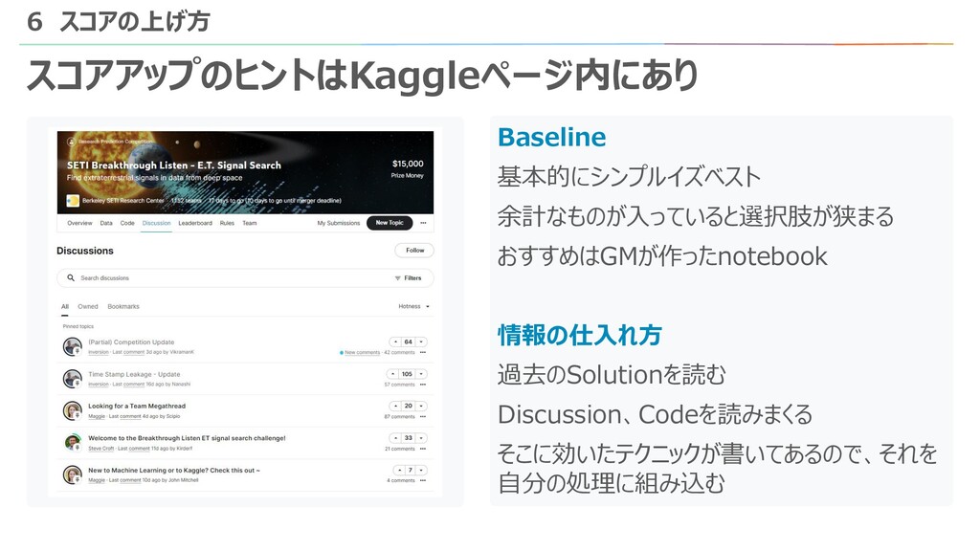Open more options for New to Machine Learning
Screen dimensions: 980x551
point(423,481)
